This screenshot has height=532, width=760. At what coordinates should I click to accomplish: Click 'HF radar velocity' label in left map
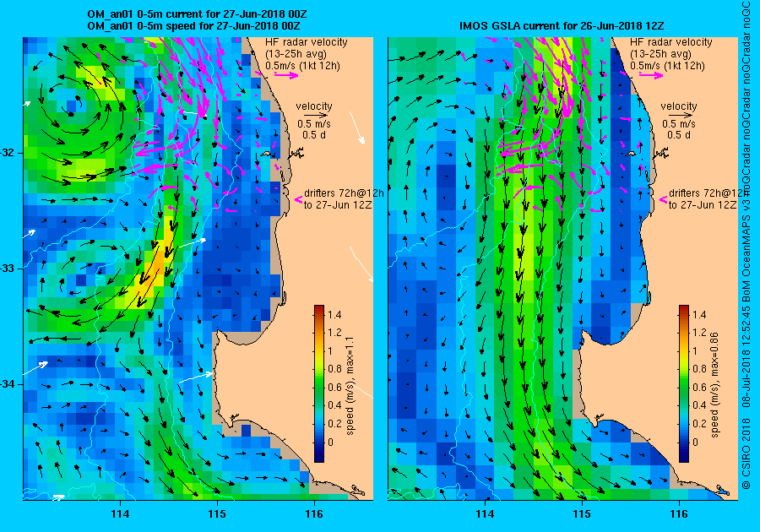pyautogui.click(x=307, y=42)
